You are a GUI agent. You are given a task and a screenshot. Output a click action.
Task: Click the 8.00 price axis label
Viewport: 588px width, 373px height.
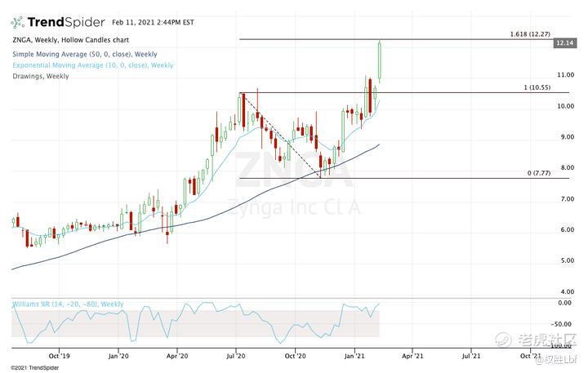pyautogui.click(x=568, y=168)
